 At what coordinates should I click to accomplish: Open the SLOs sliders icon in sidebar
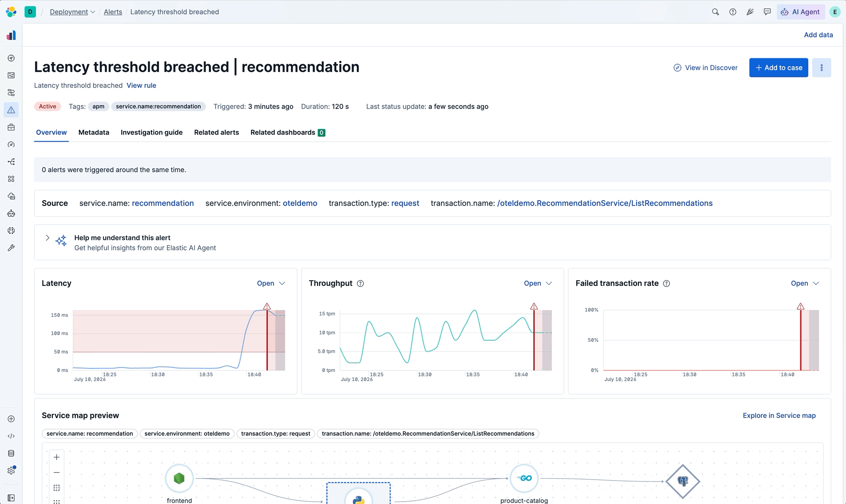pyautogui.click(x=11, y=92)
